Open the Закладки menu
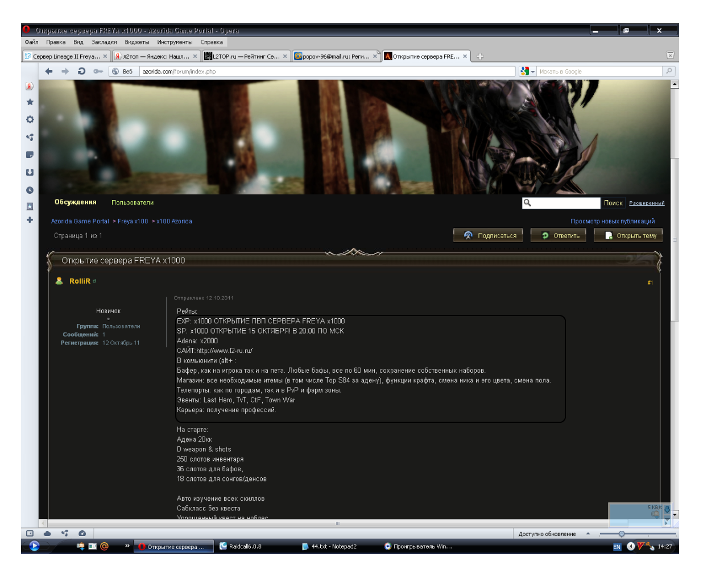728x582 pixels. (104, 42)
